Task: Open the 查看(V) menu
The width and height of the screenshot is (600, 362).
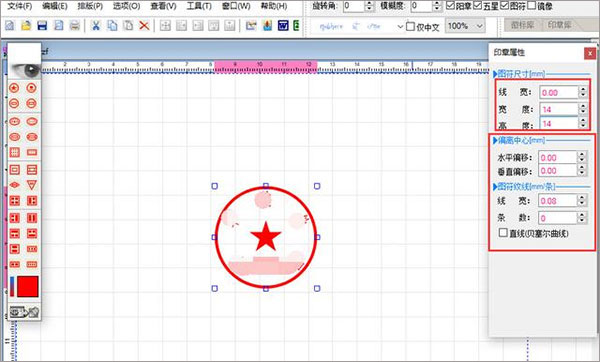Action: point(163,6)
